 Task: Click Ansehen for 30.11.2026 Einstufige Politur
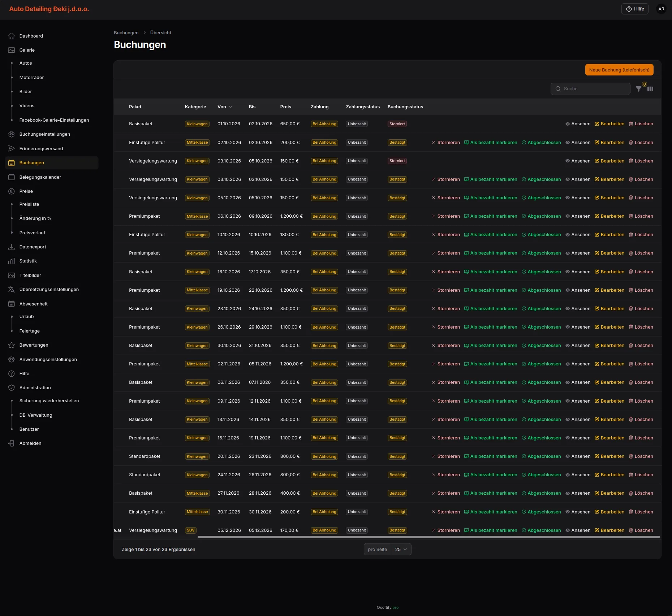tap(578, 512)
